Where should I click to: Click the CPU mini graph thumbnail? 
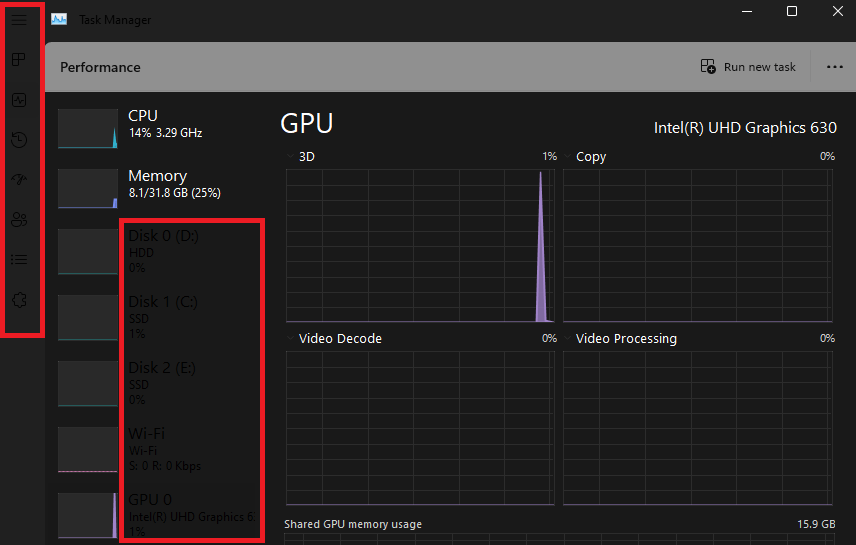pos(88,128)
